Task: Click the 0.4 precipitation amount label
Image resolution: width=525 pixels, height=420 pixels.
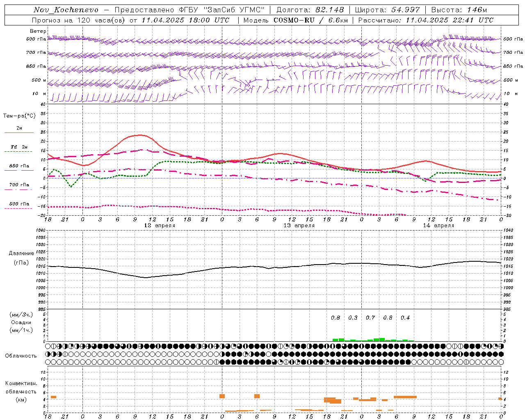Action: tap(405, 317)
